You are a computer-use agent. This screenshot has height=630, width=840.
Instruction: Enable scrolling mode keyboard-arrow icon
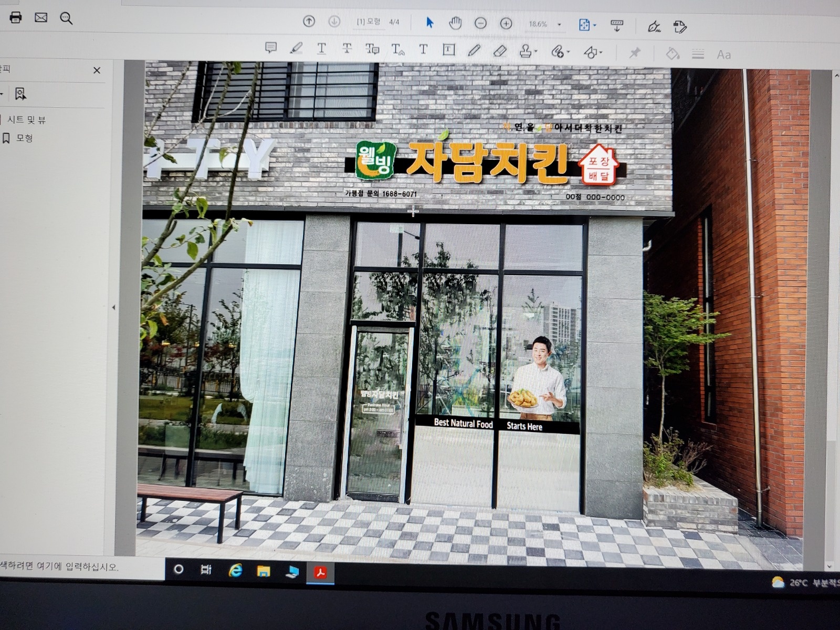[617, 25]
